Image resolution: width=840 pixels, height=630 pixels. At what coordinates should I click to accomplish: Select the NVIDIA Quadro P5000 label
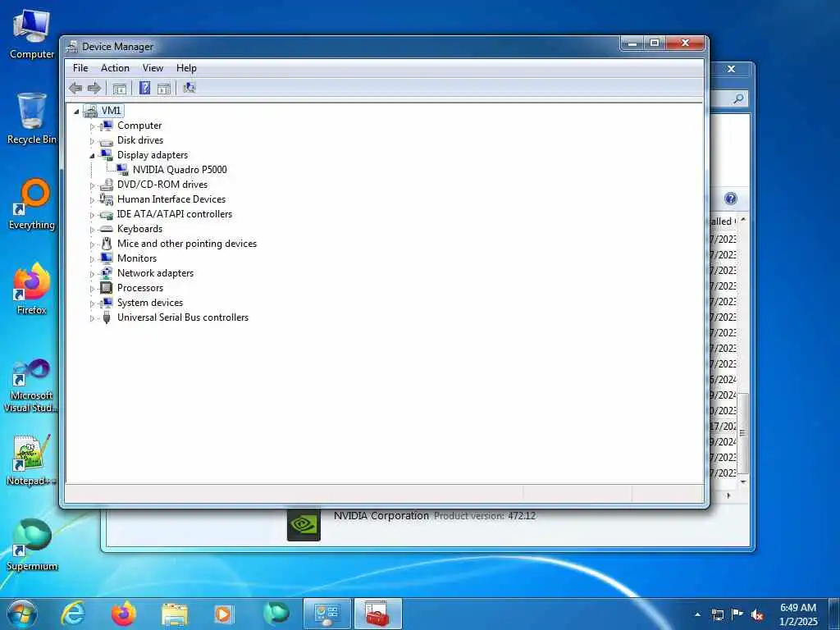(180, 170)
